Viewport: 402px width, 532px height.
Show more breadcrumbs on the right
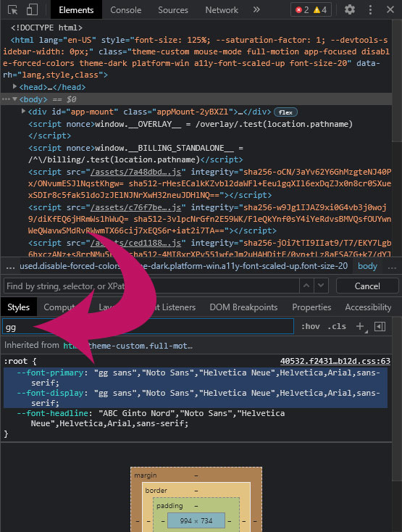pos(392,267)
